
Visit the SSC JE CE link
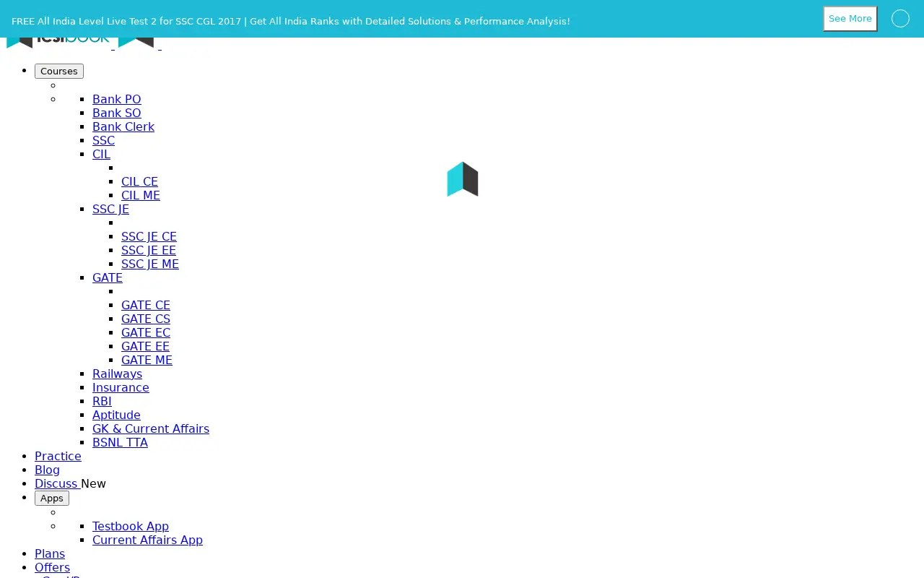(149, 236)
